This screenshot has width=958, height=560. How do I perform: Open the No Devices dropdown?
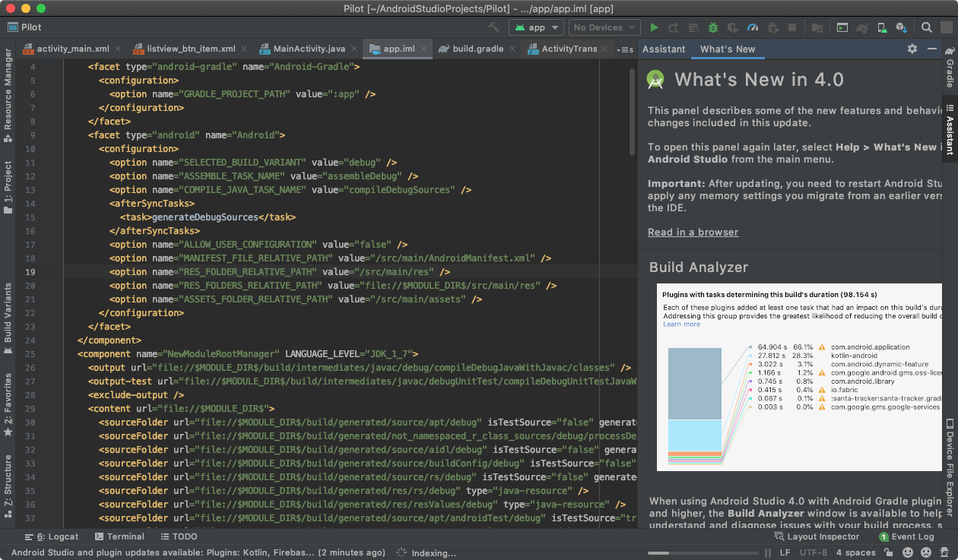click(x=604, y=27)
